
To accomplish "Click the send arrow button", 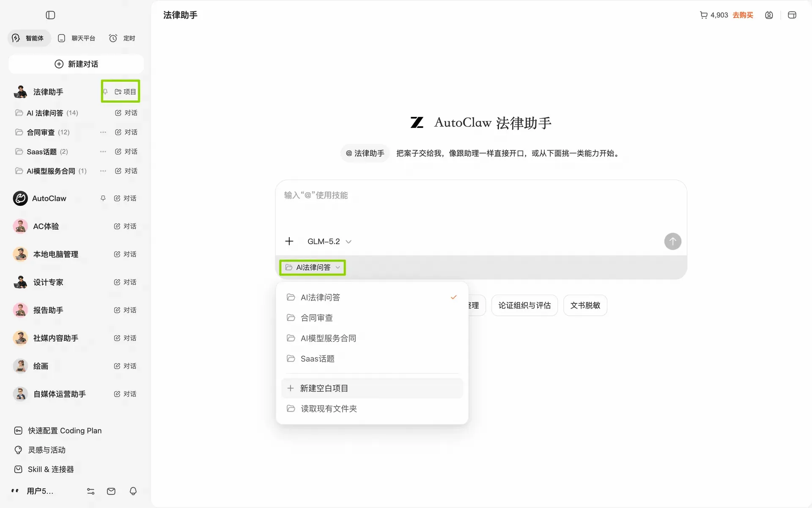I will click(672, 241).
